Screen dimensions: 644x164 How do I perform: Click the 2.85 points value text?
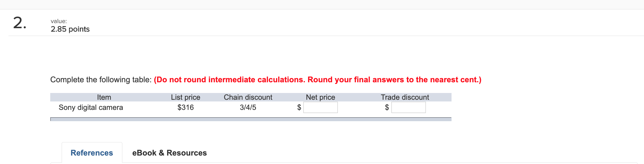pyautogui.click(x=70, y=29)
